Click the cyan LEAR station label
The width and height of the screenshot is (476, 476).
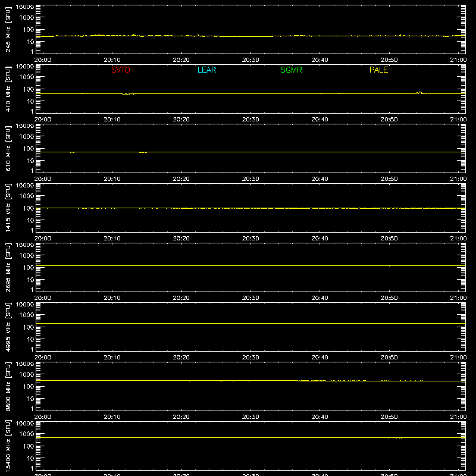206,70
